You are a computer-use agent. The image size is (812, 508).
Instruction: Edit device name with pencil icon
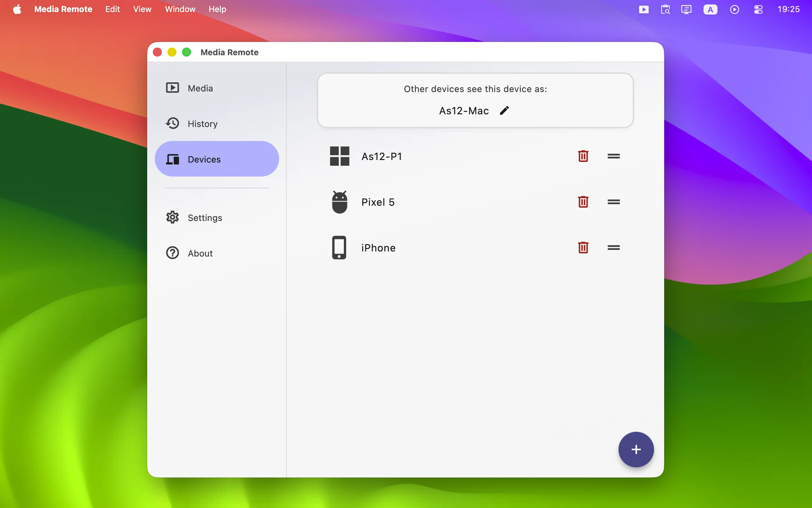(x=504, y=110)
